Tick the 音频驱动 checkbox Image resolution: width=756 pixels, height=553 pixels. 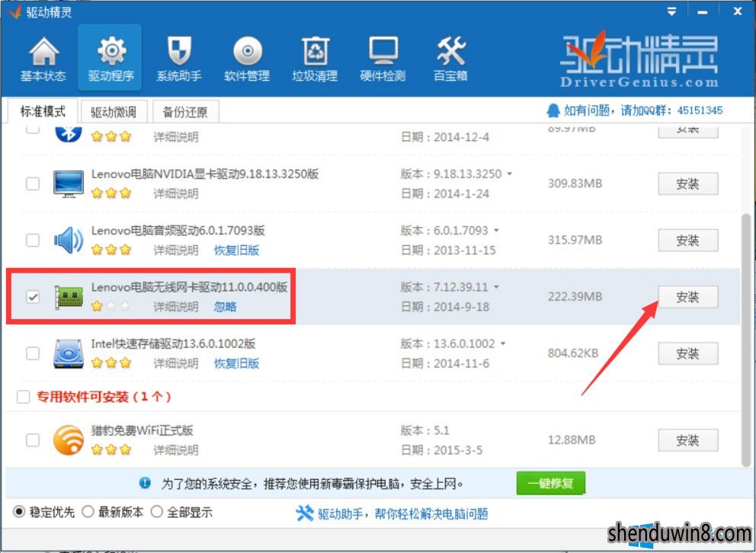pyautogui.click(x=33, y=240)
